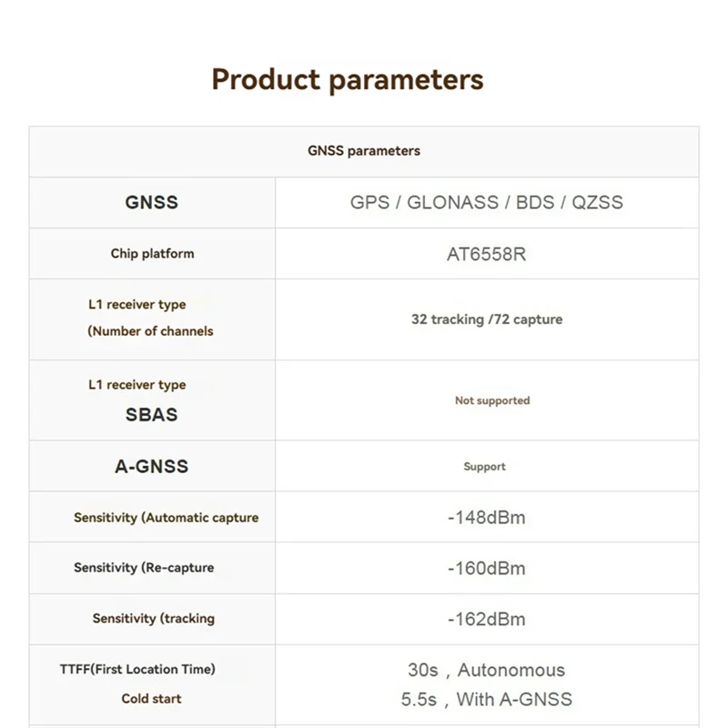728x728 pixels.
Task: Select the -160dBm sensitivity value
Action: click(487, 569)
